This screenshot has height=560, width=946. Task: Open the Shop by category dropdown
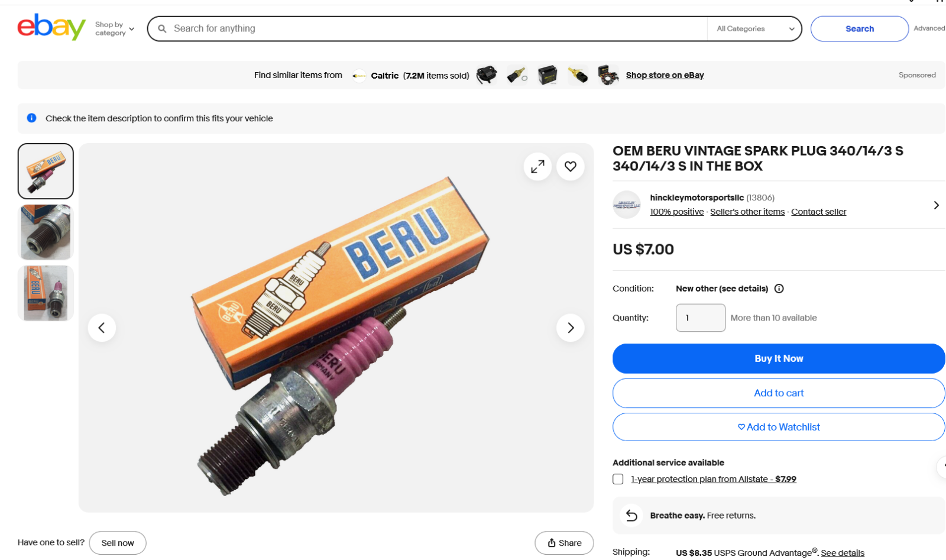(x=115, y=29)
